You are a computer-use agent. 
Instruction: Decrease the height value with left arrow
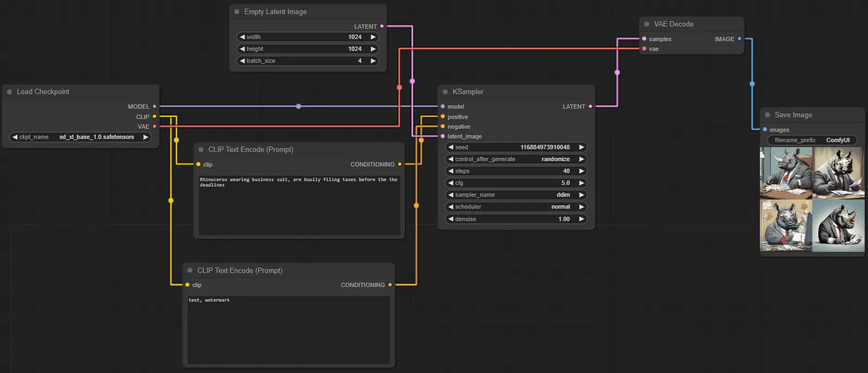click(x=242, y=49)
